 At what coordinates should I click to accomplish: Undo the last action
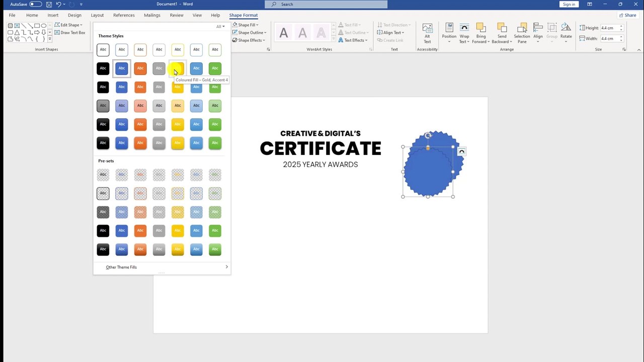click(x=58, y=4)
